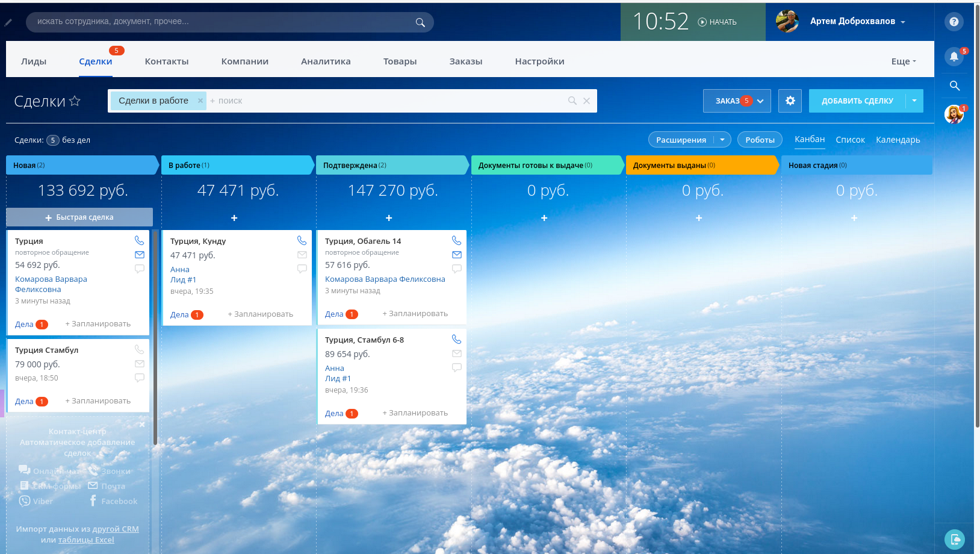Clear the filter with the X icon

[586, 101]
